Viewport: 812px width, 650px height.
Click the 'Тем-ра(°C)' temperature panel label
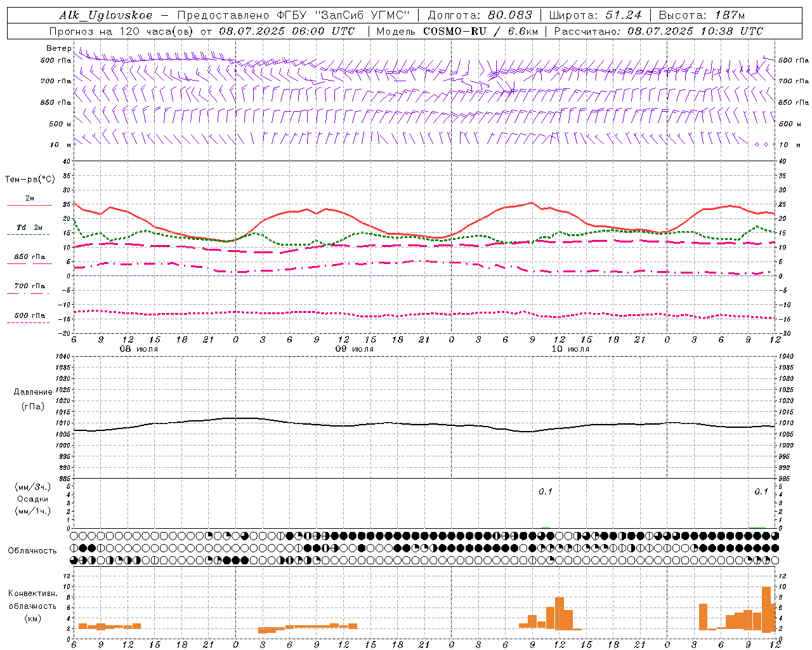(30, 180)
